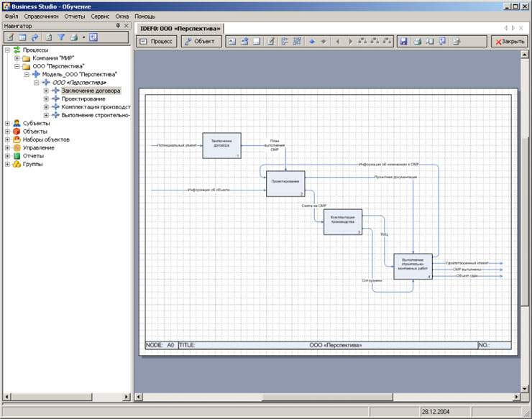Click the edit pencil icon in Навигатор toolbar
Viewport: 532px width, 419px height.
point(10,37)
